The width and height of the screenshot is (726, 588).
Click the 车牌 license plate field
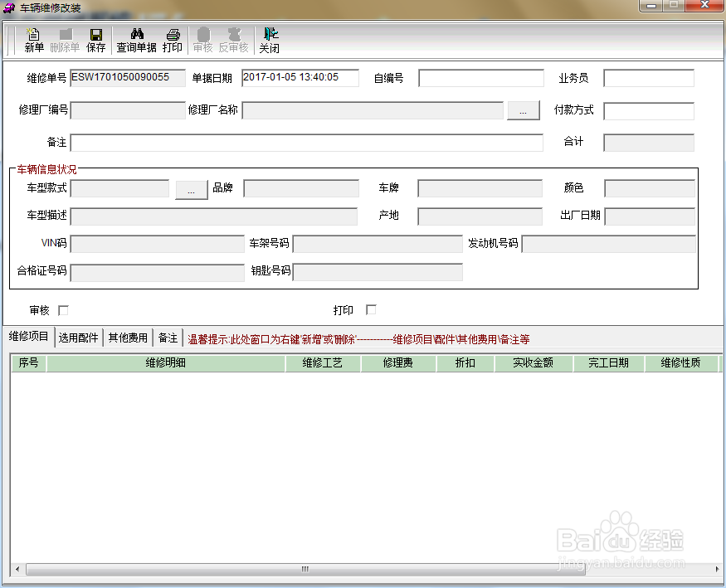[480, 189]
